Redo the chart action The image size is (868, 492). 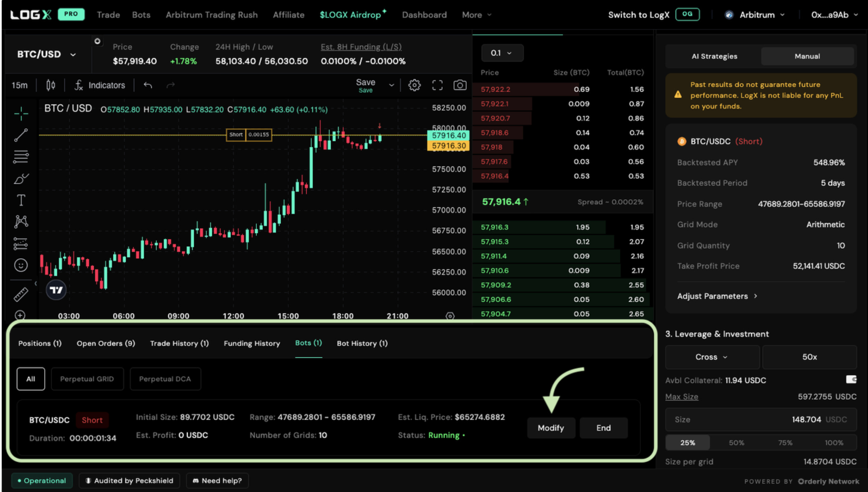point(170,85)
